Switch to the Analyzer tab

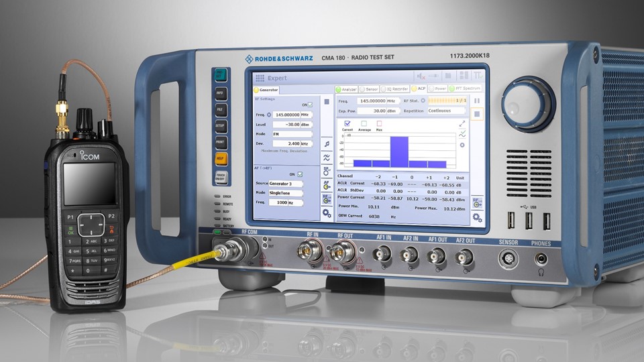pyautogui.click(x=346, y=89)
